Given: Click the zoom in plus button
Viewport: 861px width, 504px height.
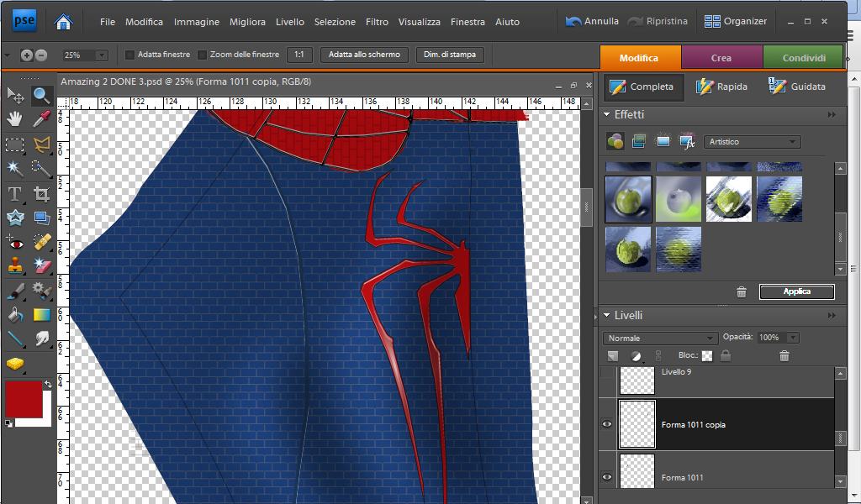Looking at the screenshot, I should pos(26,55).
